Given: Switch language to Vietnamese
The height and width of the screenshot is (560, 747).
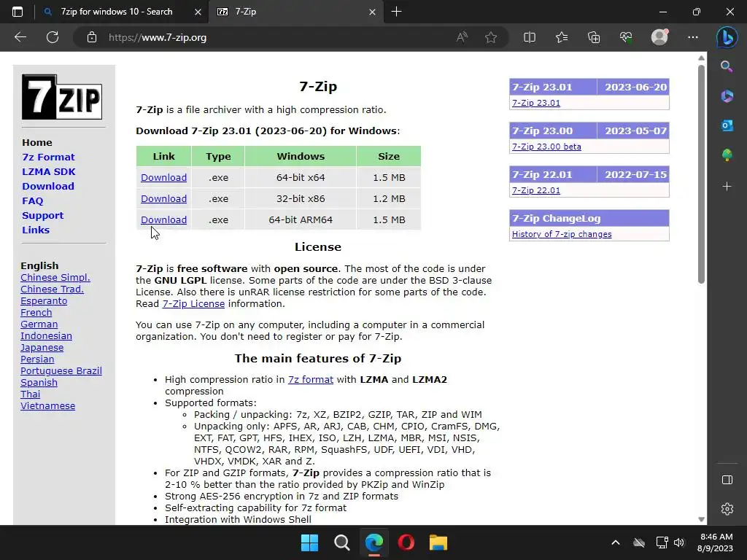Looking at the screenshot, I should coord(47,405).
